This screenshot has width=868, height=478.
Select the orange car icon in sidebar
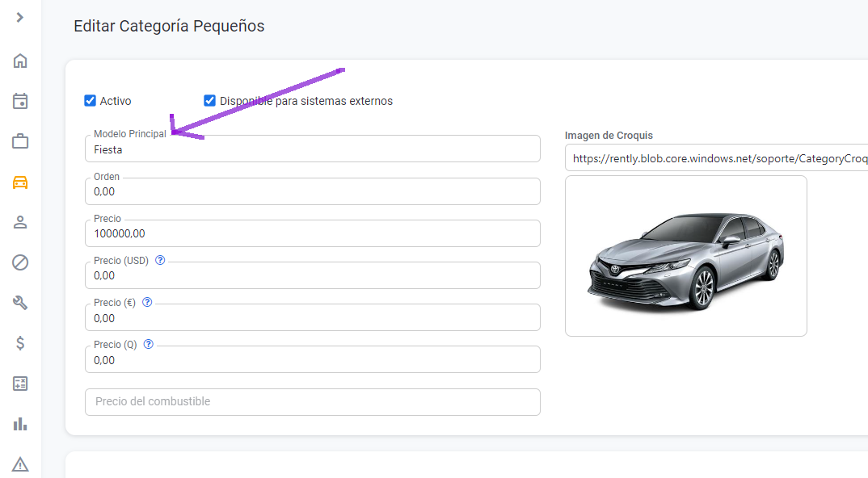20,182
